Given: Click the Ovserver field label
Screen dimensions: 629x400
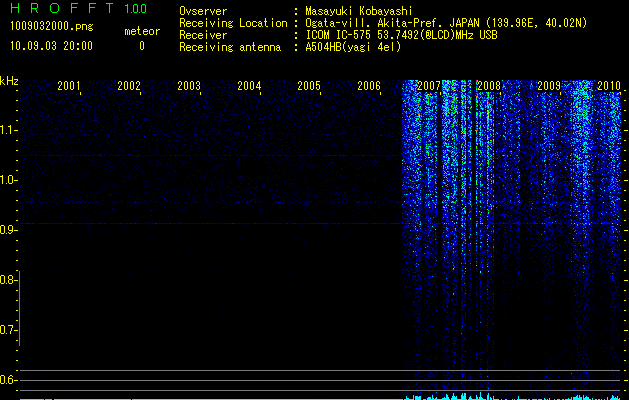Looking at the screenshot, I should coord(203,11).
